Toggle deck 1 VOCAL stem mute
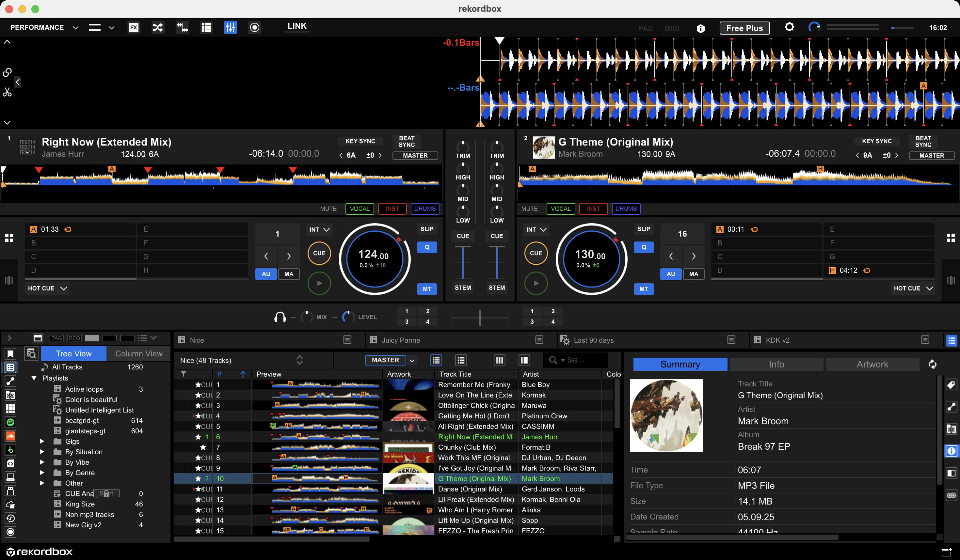960x560 pixels. 359,209
